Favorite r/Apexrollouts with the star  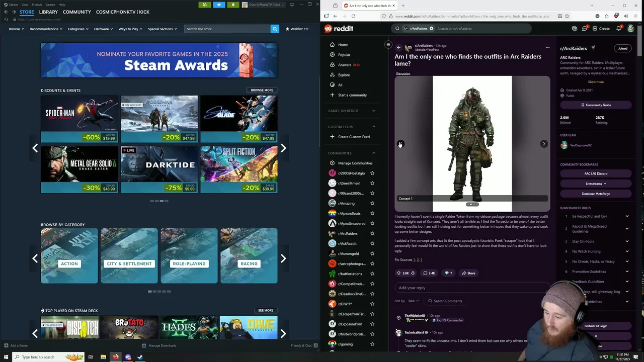pos(372,213)
